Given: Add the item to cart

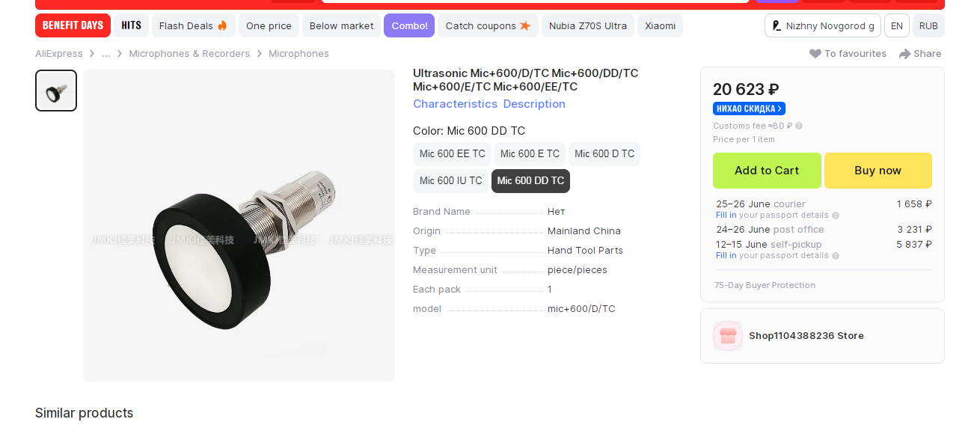Looking at the screenshot, I should click(767, 171).
